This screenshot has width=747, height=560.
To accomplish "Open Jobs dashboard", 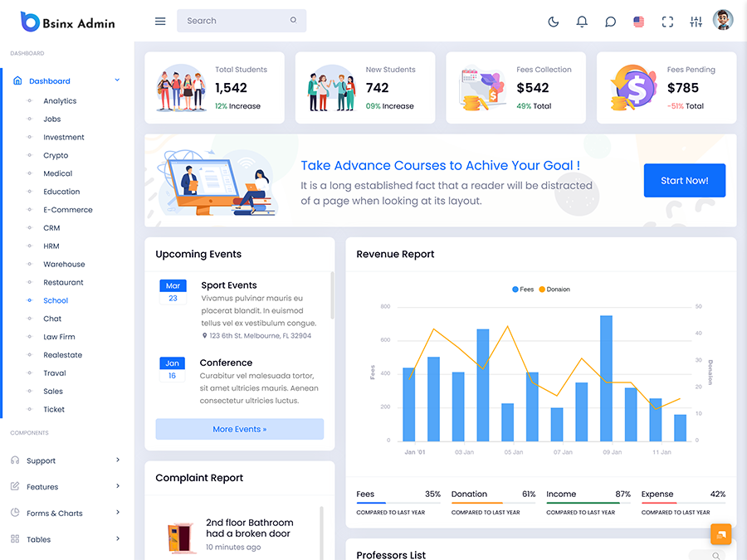I will [52, 119].
